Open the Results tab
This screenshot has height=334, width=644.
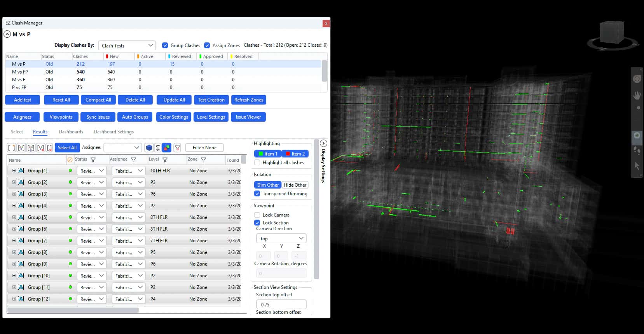click(40, 132)
